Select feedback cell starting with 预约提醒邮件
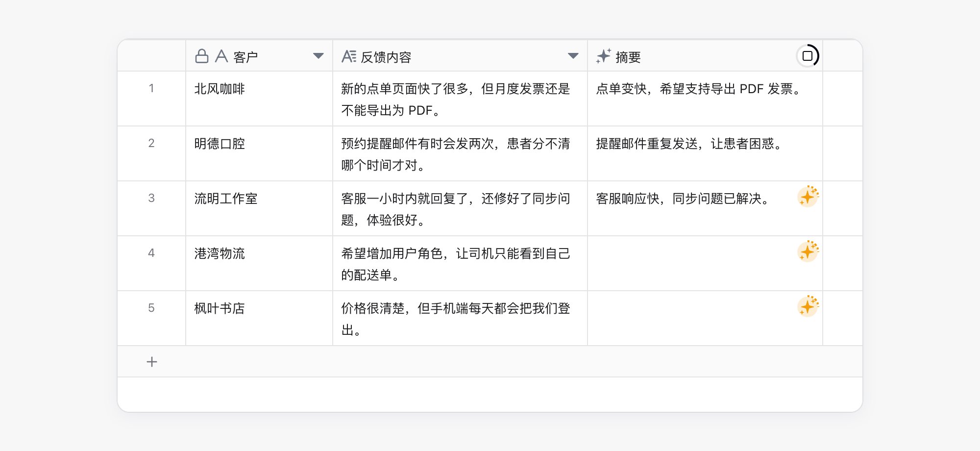The height and width of the screenshot is (451, 980). [x=460, y=153]
